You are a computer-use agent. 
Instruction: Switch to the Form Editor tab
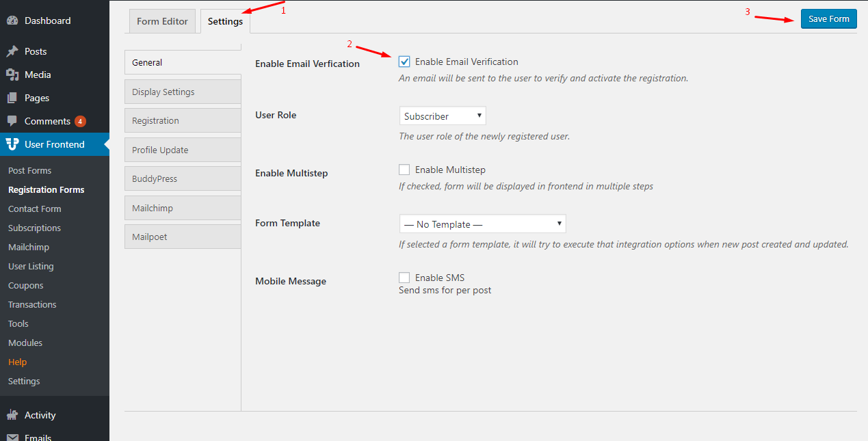point(161,21)
